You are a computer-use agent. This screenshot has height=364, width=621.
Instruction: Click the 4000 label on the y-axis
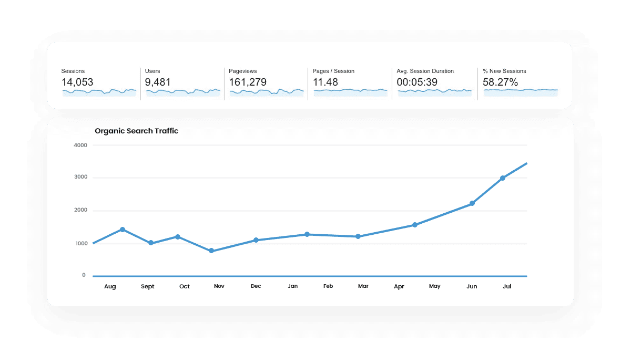click(81, 145)
